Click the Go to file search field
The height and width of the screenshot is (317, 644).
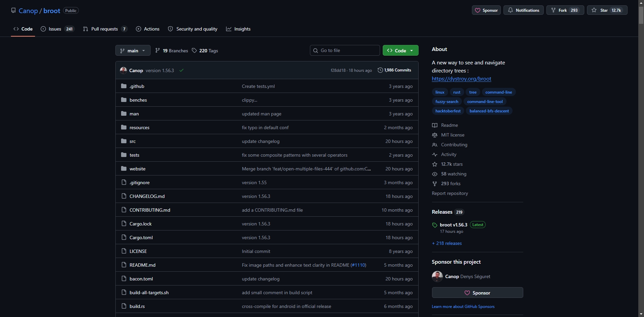pos(345,50)
